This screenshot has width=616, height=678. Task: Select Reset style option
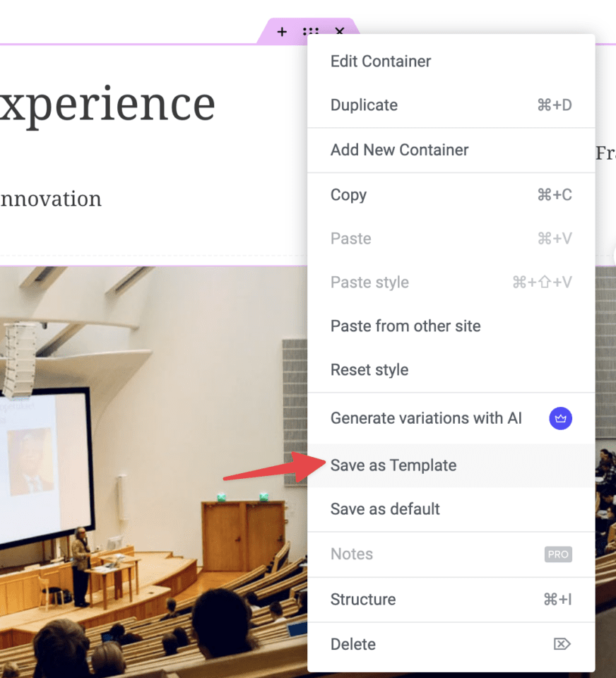click(369, 370)
